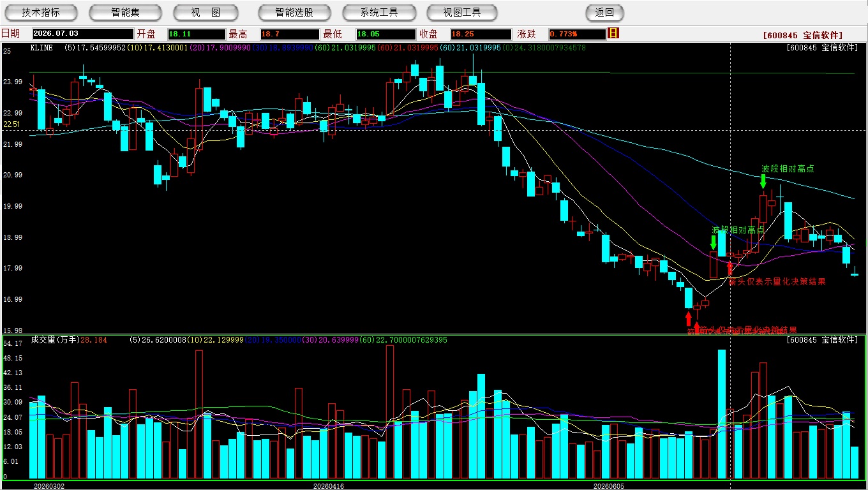Click the 智能集 button

126,12
